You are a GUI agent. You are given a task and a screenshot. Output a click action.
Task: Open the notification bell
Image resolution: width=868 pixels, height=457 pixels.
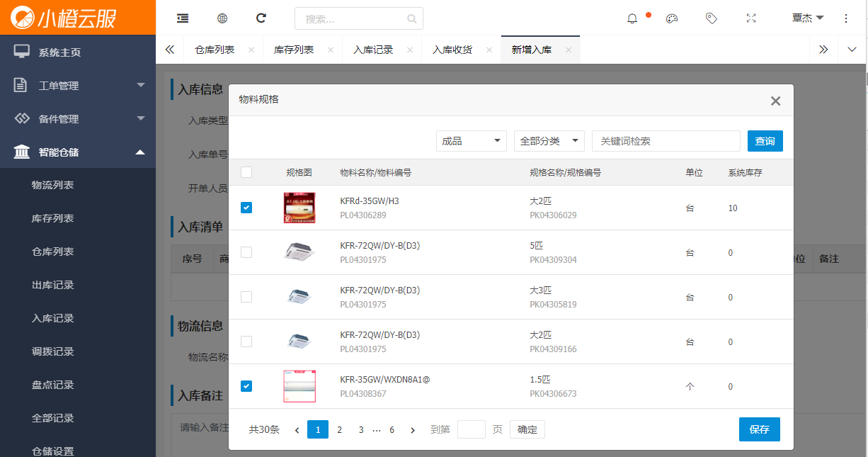[x=632, y=18]
